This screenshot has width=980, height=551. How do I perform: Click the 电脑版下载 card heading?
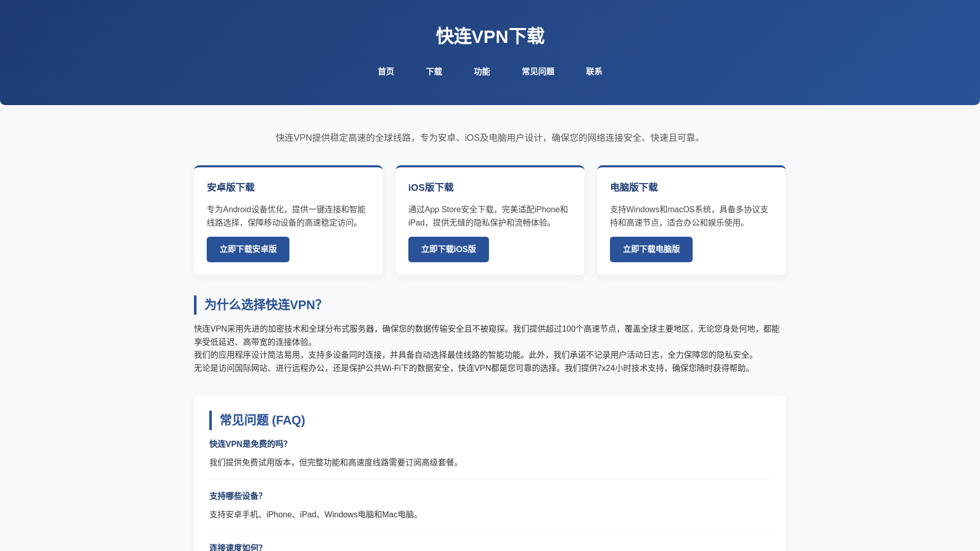634,187
